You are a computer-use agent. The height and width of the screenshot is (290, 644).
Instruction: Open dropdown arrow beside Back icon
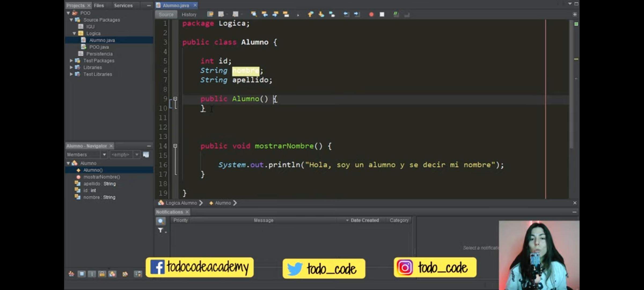click(227, 15)
